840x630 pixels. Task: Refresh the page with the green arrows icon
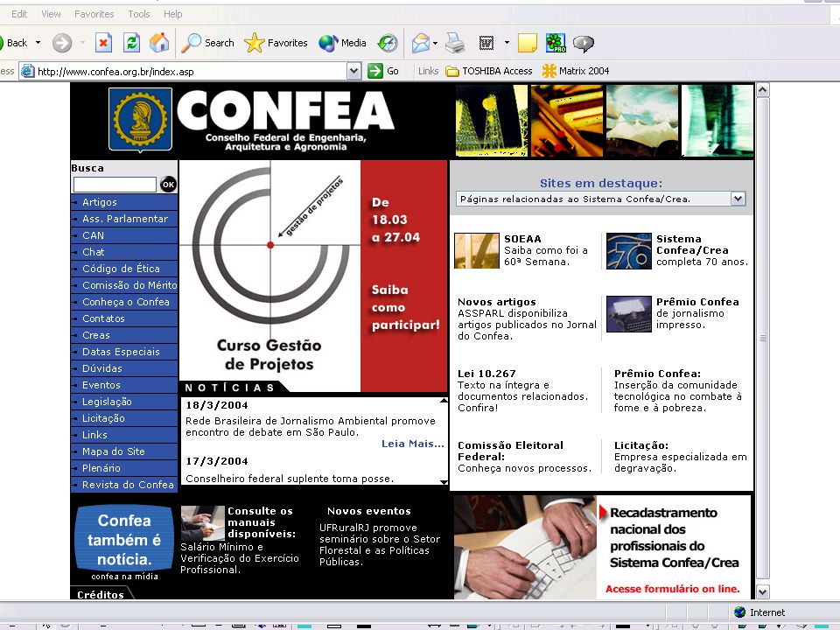(x=131, y=43)
